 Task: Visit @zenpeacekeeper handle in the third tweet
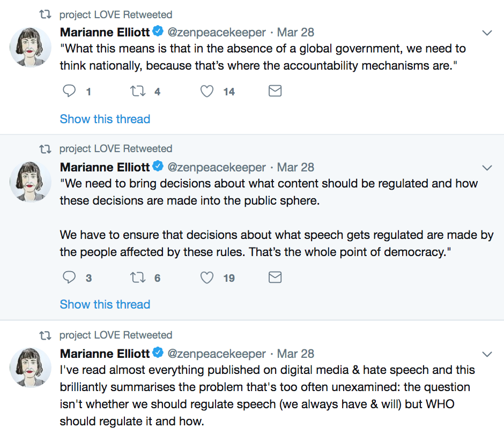pos(217,354)
